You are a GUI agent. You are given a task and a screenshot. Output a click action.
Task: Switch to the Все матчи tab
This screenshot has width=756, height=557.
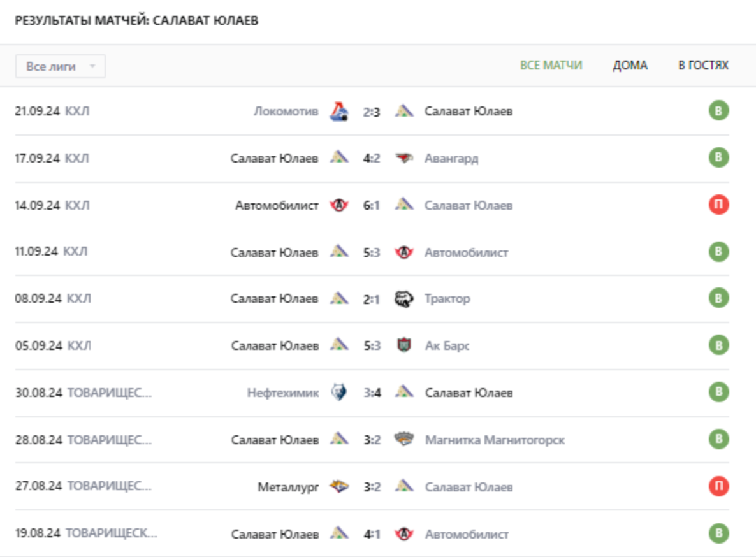(551, 66)
